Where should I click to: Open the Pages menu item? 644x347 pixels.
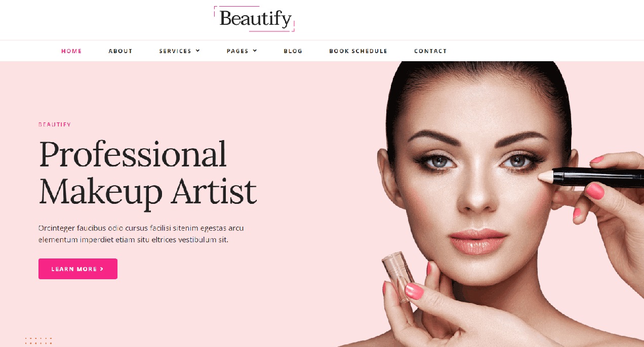pos(237,51)
